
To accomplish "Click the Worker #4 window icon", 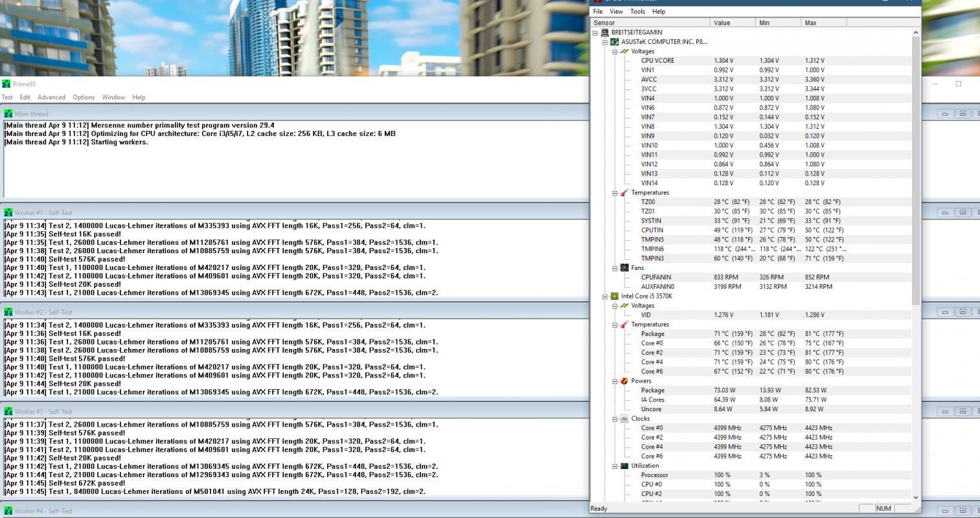I will tap(8, 511).
